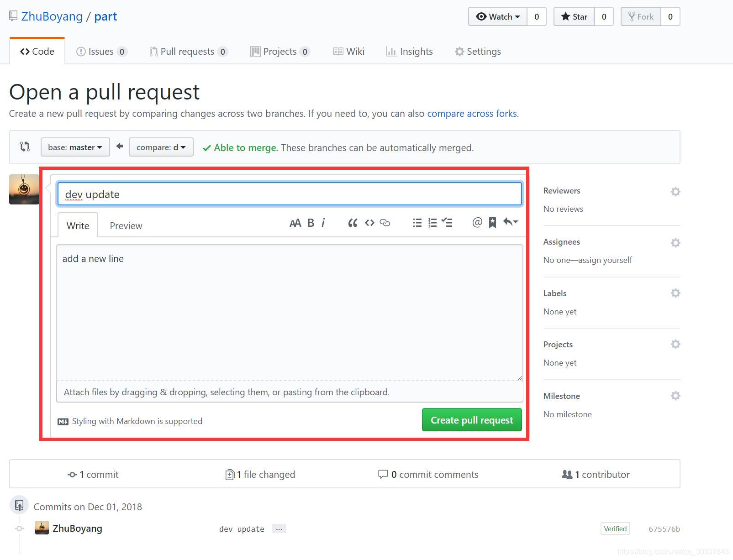
Task: Open the Wiki tab
Action: (x=348, y=51)
